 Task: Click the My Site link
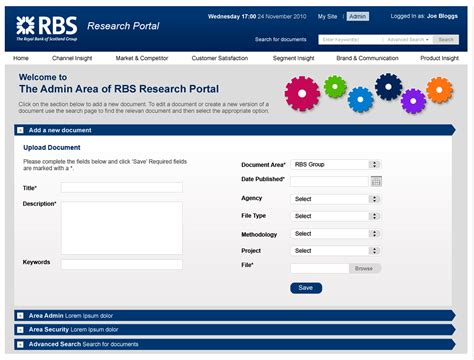point(327,16)
